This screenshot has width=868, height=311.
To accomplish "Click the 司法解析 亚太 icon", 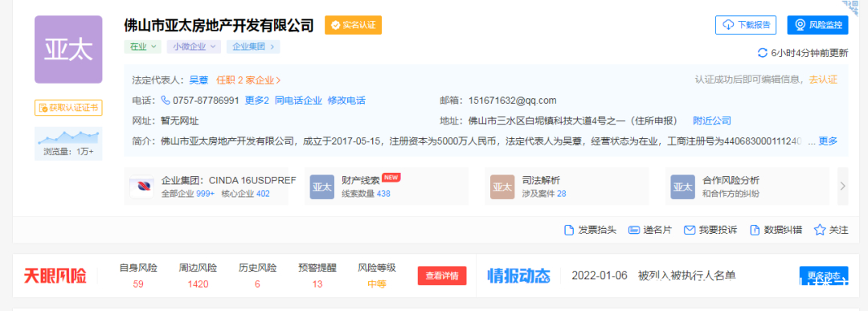I will pos(502,187).
